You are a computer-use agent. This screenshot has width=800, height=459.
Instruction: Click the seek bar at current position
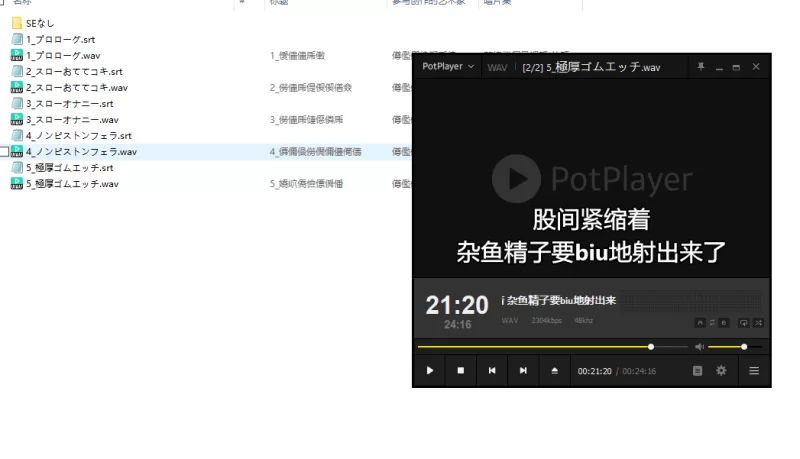pyautogui.click(x=651, y=347)
